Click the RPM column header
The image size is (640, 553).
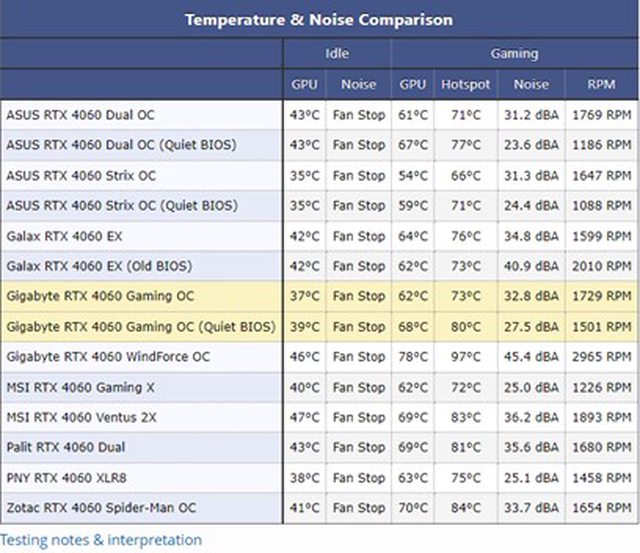[x=602, y=84]
